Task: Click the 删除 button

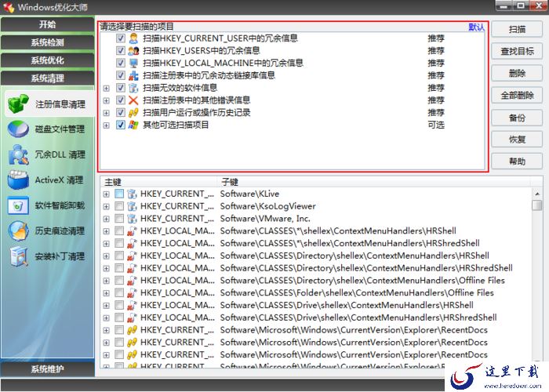Action: [x=517, y=74]
